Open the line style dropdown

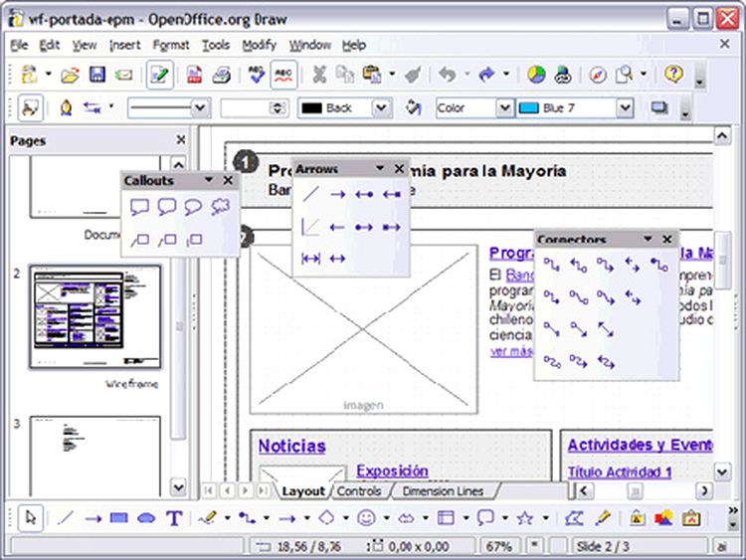(x=200, y=108)
